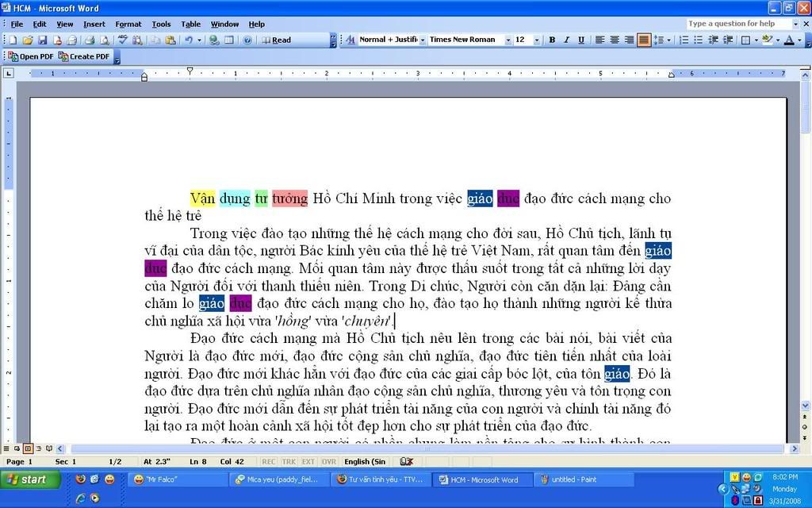Toggle bold formatting
Viewport: 812px width, 508px height.
point(552,40)
